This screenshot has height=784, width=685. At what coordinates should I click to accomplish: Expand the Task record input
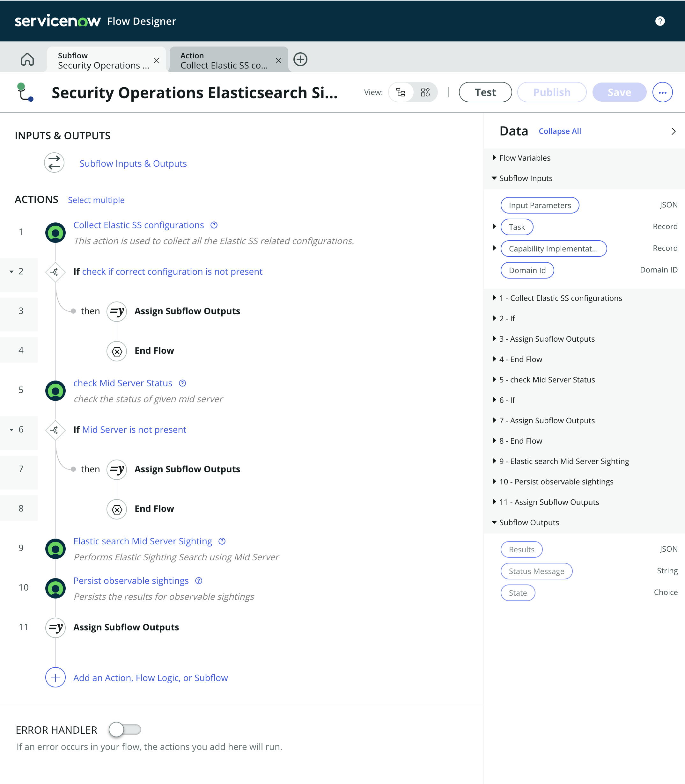point(494,227)
